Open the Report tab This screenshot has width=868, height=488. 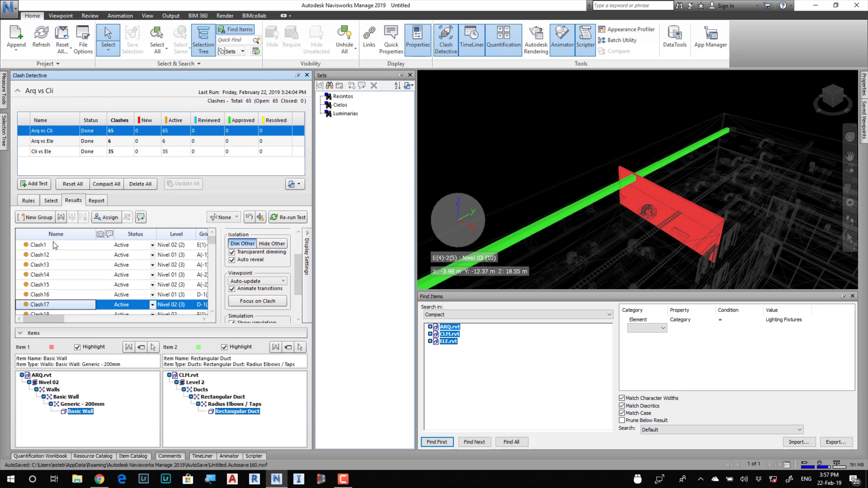tap(96, 200)
